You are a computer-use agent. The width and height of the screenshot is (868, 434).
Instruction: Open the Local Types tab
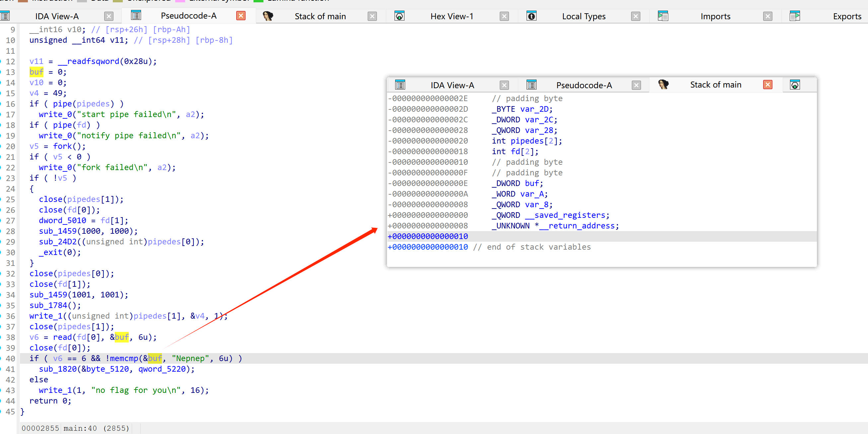[584, 16]
